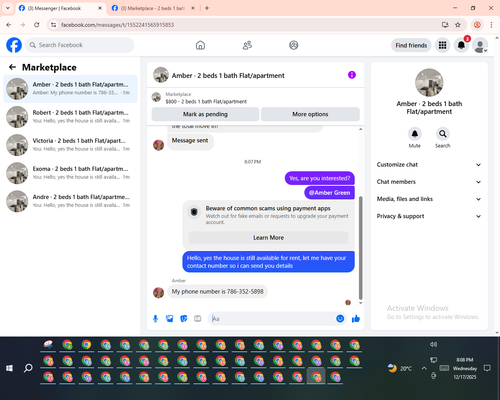The height and width of the screenshot is (400, 500).
Task: Click Learn More on scam warning
Action: click(x=268, y=238)
